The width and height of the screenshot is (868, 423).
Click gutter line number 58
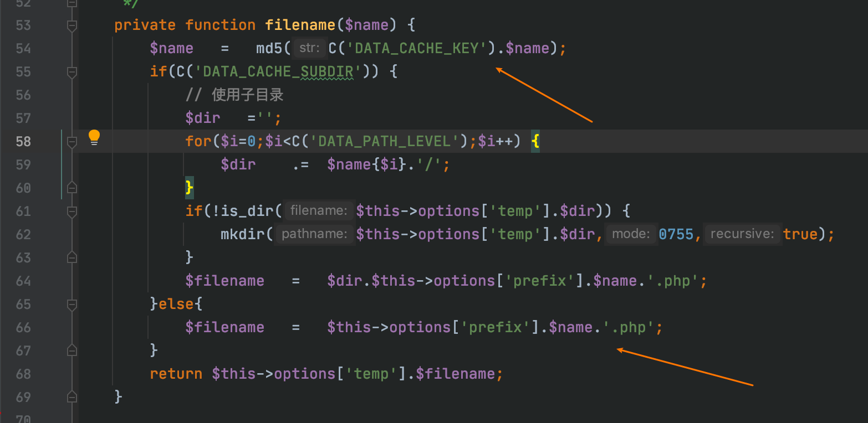click(23, 142)
